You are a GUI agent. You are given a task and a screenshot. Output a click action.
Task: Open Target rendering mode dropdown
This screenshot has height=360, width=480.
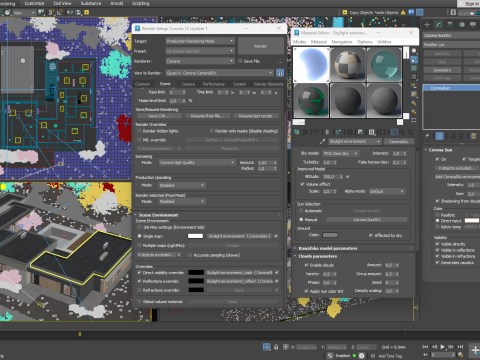[200, 41]
